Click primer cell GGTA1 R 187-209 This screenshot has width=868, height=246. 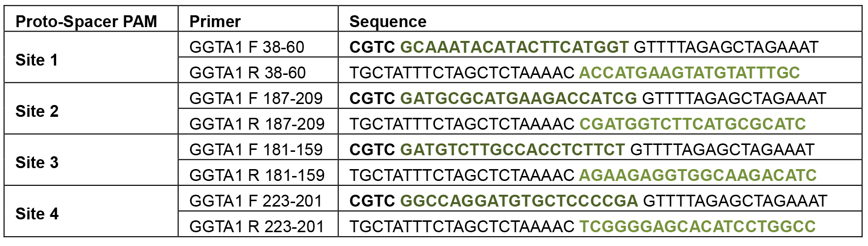click(257, 124)
